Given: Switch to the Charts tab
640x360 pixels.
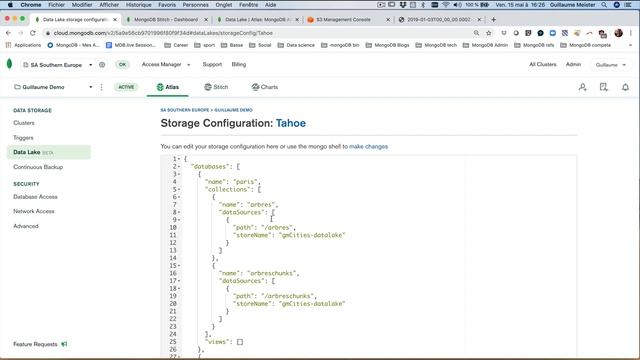Looking at the screenshot, I should (265, 87).
